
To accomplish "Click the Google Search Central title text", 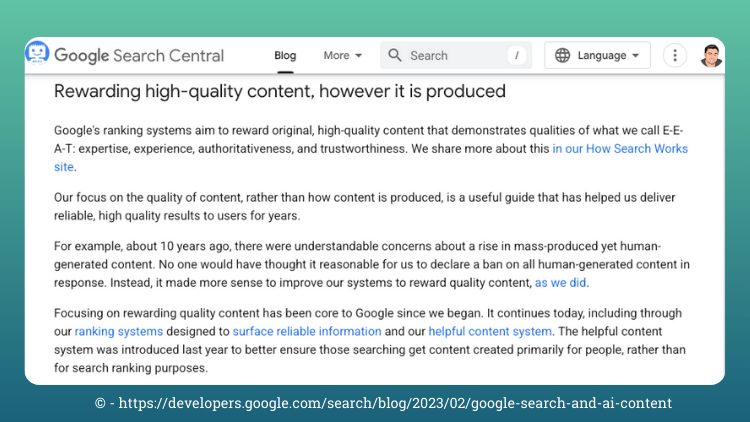I will (139, 56).
